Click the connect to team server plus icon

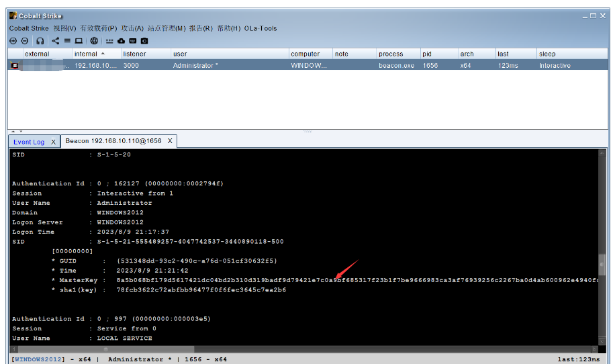pos(13,41)
